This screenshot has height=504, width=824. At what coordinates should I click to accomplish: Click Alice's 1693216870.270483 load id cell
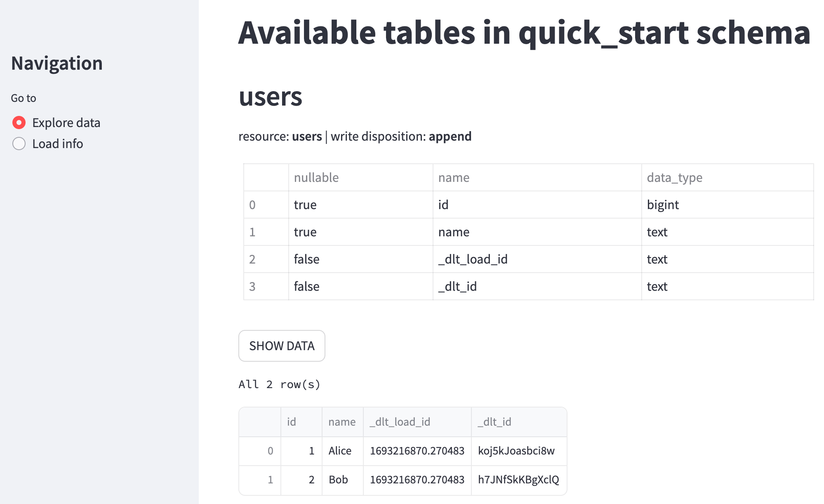point(417,451)
